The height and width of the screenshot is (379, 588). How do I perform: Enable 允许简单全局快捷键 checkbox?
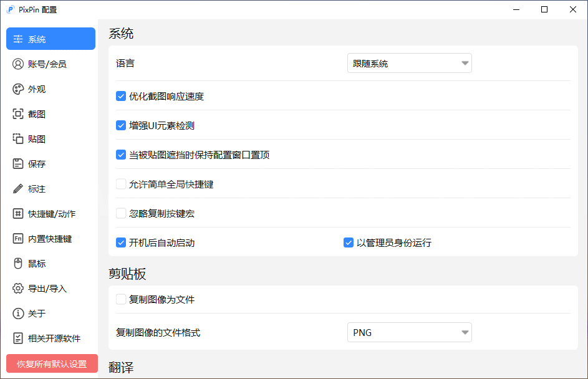[x=122, y=185]
